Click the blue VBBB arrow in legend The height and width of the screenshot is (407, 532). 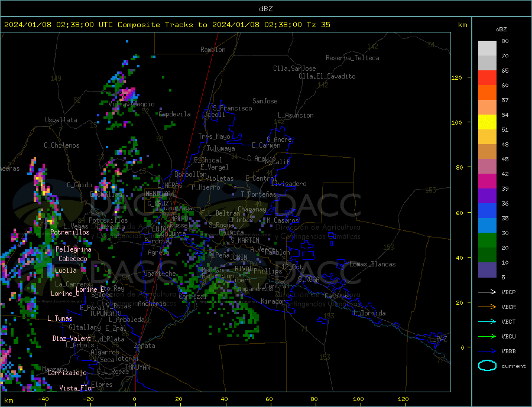coord(487,351)
